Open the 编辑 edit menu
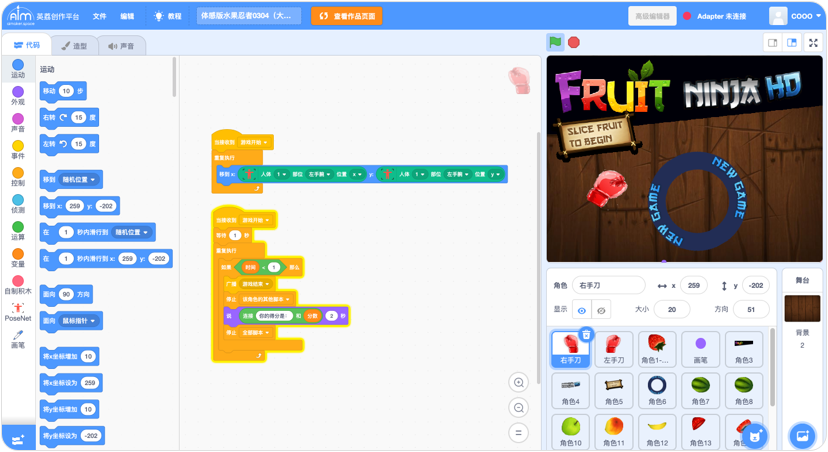 127,16
